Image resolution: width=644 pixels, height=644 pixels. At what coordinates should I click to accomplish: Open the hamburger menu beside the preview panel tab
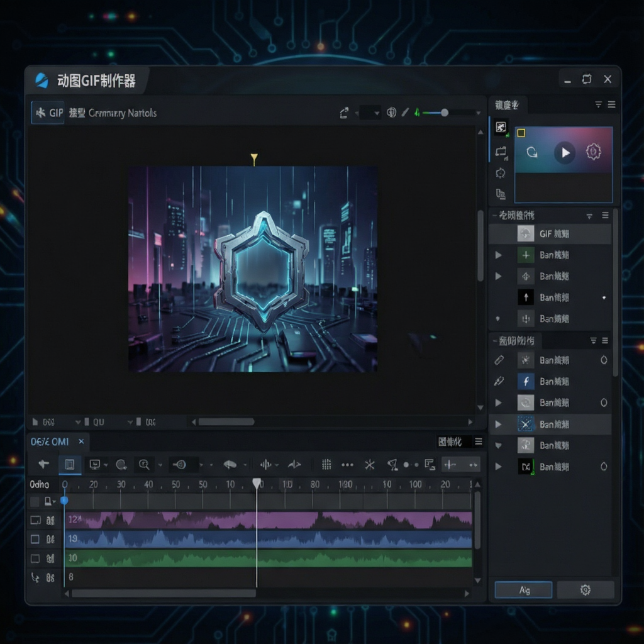click(611, 105)
